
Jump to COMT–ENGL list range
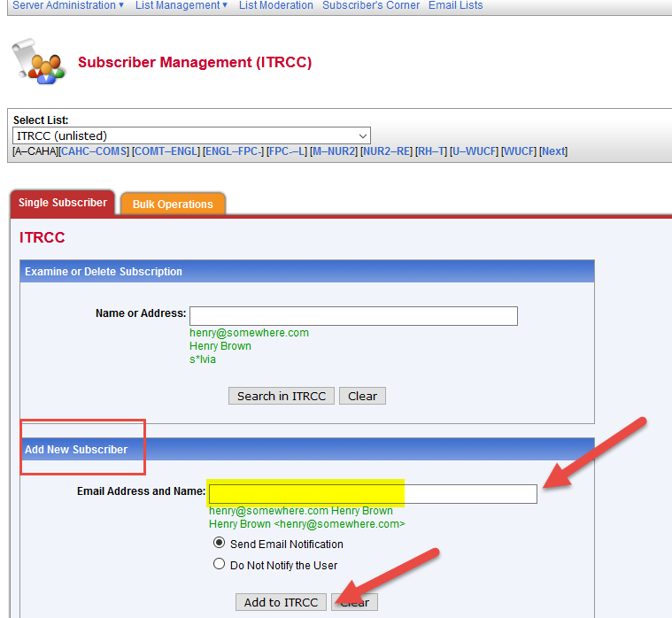(x=166, y=151)
